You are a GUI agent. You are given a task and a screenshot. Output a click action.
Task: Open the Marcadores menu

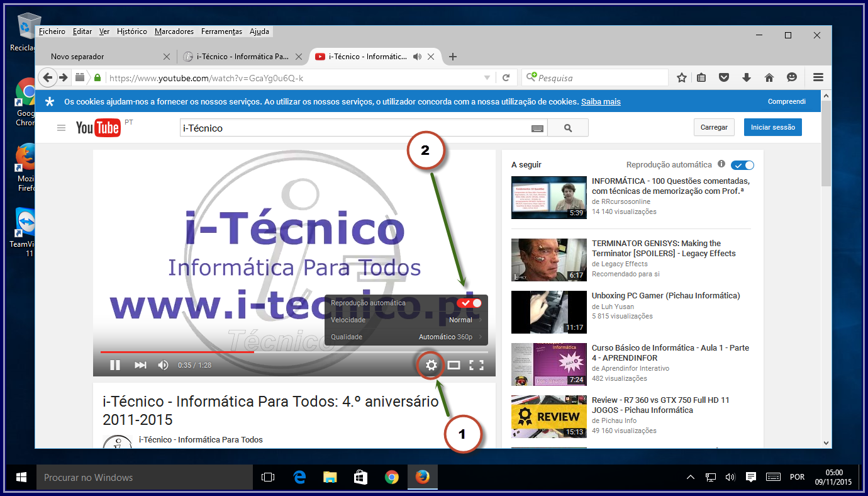tap(174, 31)
